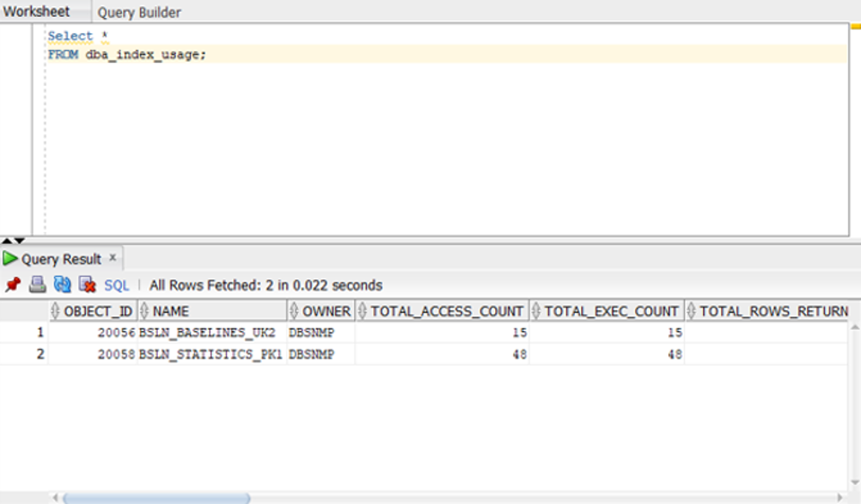
Task: Click the SQL link in results toolbar
Action: (117, 285)
